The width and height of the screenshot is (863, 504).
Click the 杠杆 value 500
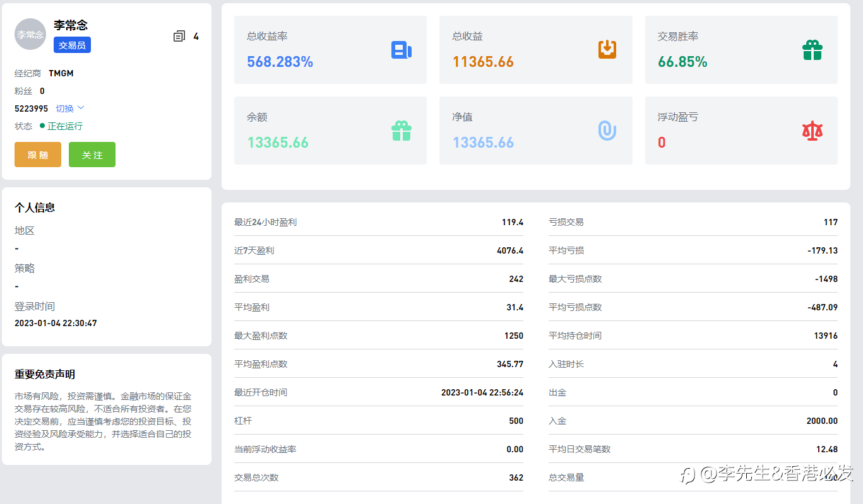(516, 421)
